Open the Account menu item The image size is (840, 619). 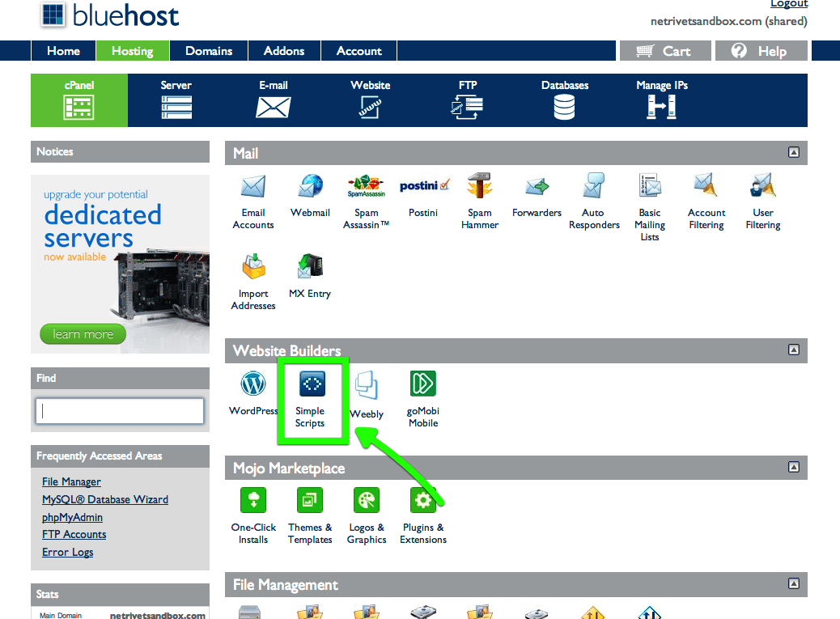pos(359,51)
